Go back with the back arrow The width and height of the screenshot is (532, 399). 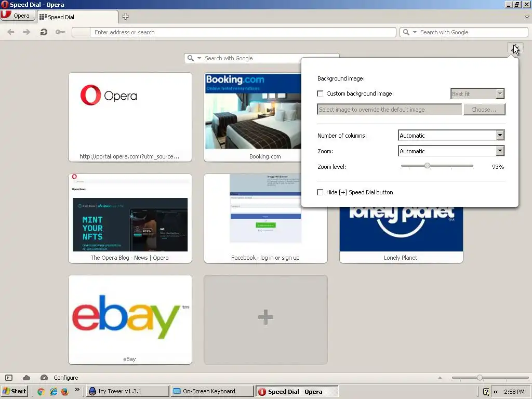click(x=11, y=32)
